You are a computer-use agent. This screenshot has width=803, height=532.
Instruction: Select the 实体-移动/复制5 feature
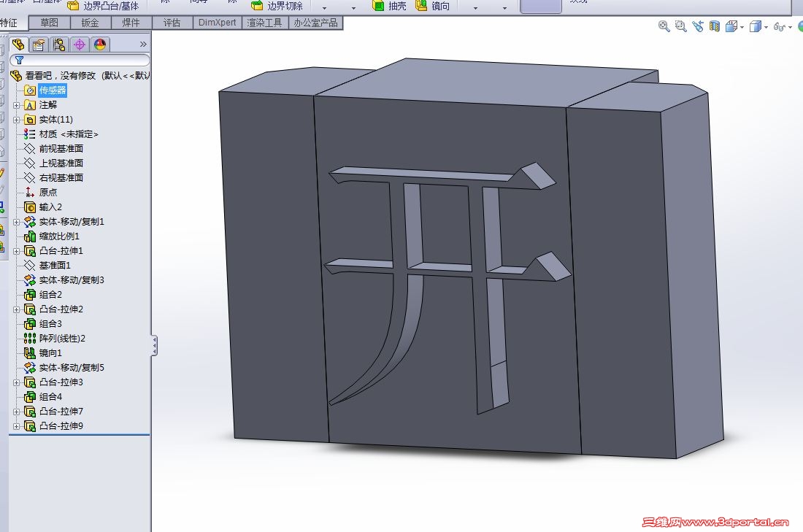coord(64,368)
